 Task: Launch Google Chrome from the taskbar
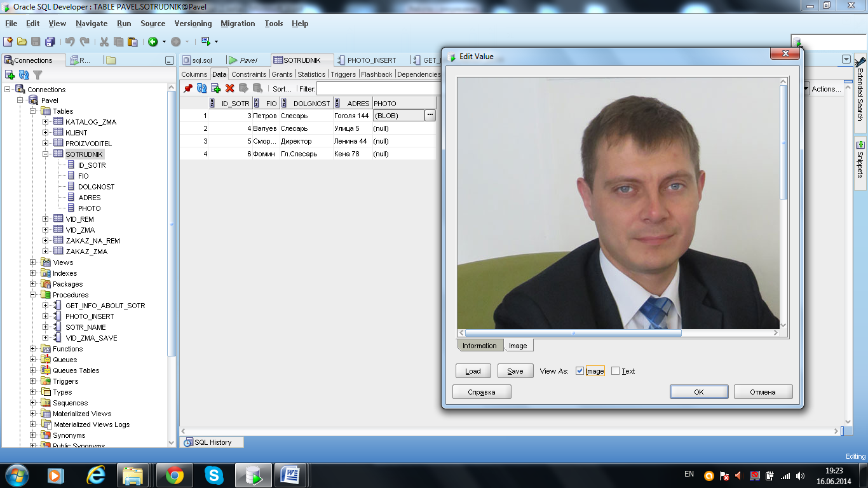(x=175, y=475)
